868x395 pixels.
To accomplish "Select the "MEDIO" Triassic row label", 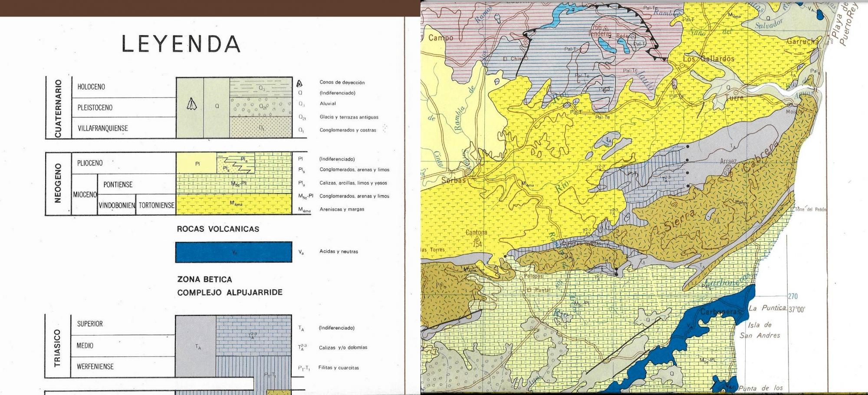I will tap(85, 346).
